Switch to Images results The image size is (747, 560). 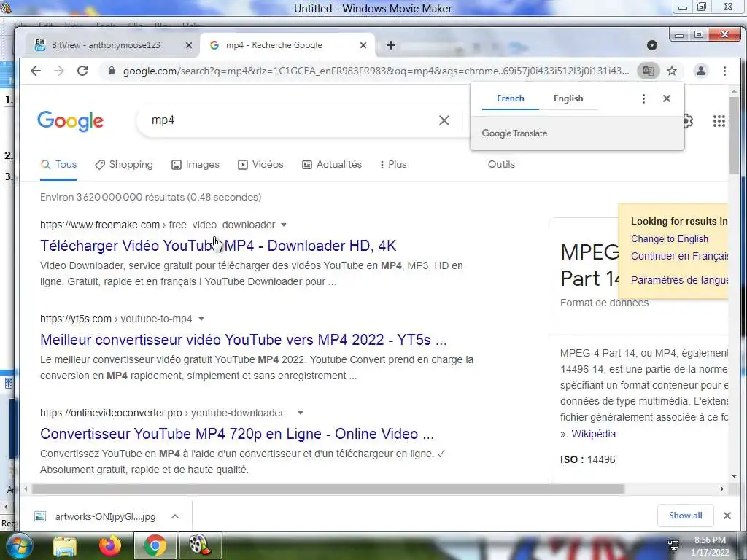coord(196,164)
